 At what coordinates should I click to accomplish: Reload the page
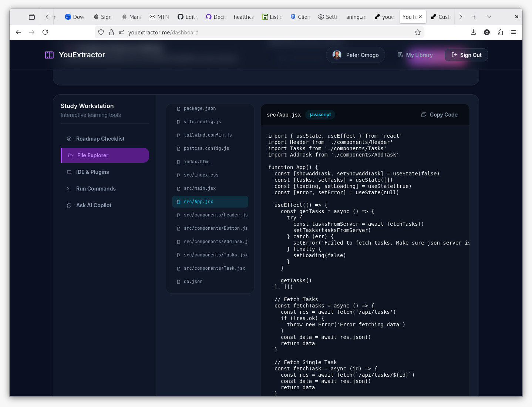pyautogui.click(x=45, y=32)
